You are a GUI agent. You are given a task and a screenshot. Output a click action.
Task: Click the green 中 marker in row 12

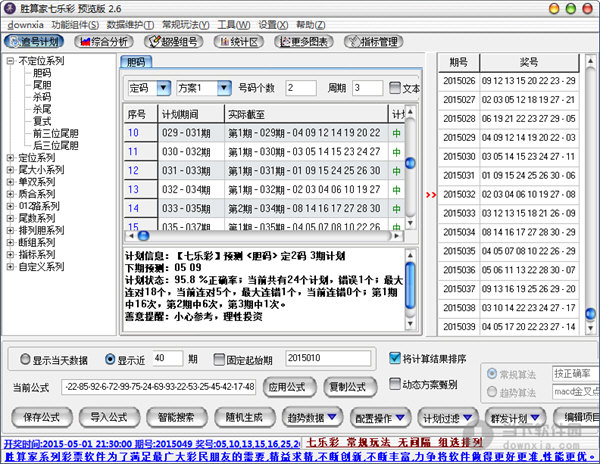pyautogui.click(x=396, y=171)
